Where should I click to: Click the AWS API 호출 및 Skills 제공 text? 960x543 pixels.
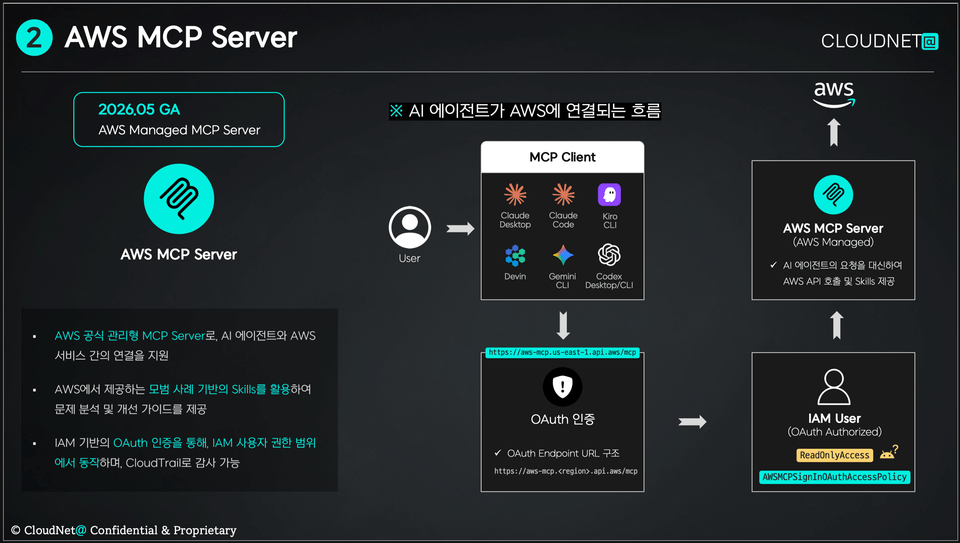[838, 281]
